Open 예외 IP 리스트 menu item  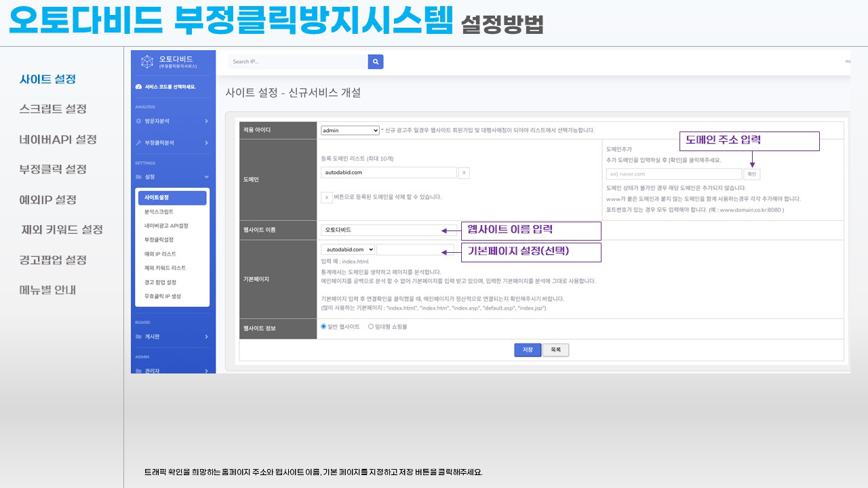coord(160,254)
